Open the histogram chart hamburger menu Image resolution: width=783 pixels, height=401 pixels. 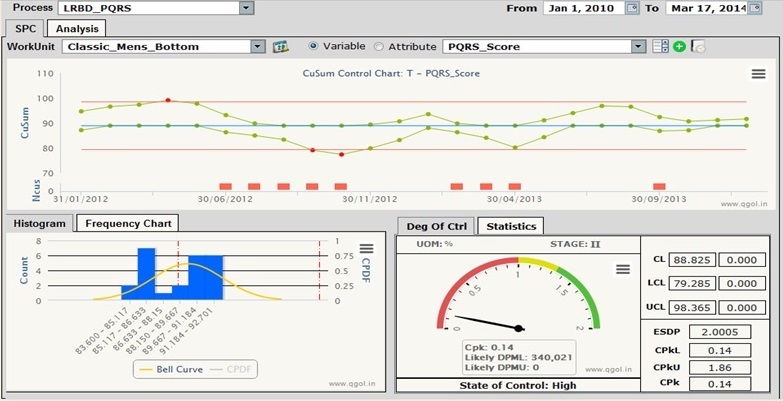(x=366, y=249)
